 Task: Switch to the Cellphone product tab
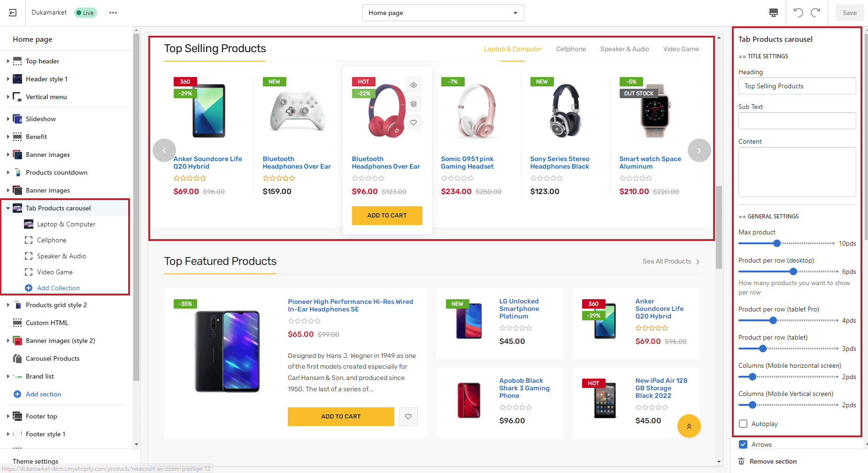click(x=571, y=49)
